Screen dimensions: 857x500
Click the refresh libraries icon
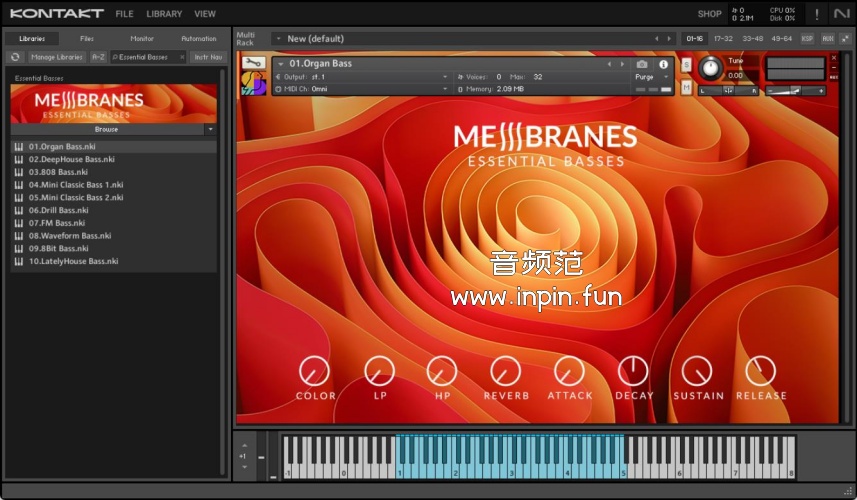[x=15, y=57]
